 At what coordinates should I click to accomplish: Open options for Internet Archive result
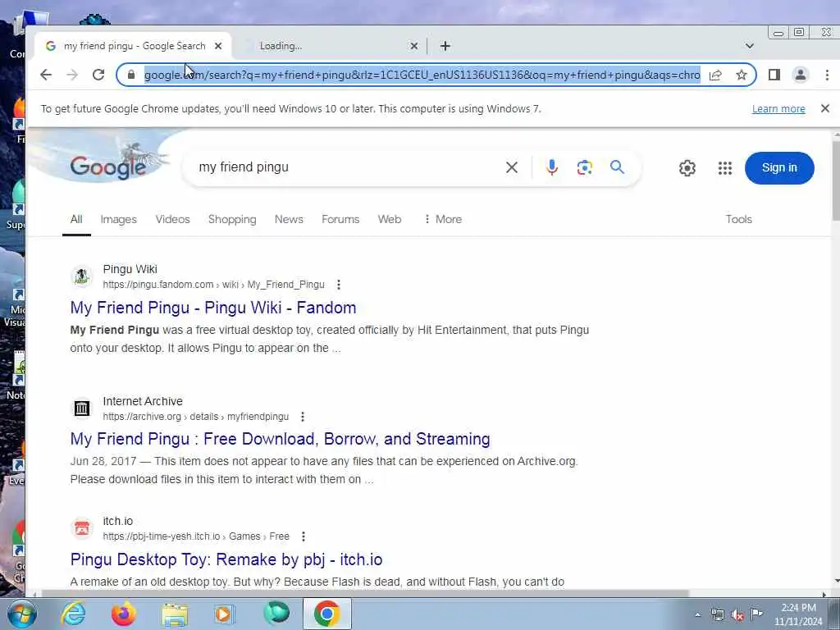(x=303, y=416)
